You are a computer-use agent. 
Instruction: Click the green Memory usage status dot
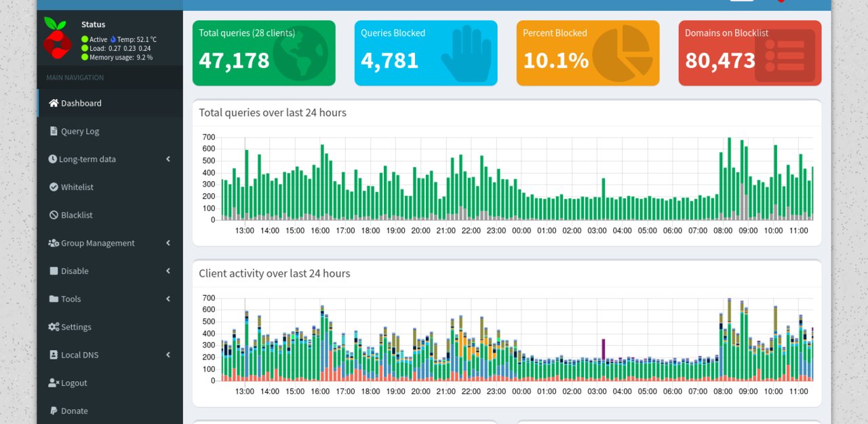(85, 57)
